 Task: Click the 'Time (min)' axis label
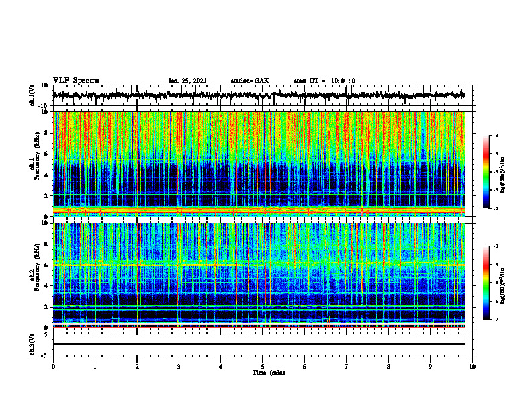269,373
